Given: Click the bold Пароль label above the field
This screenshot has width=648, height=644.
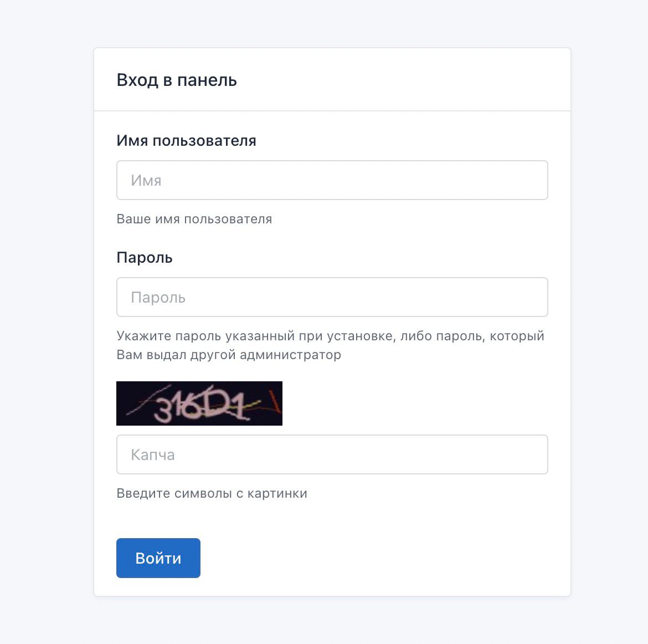Looking at the screenshot, I should pyautogui.click(x=145, y=258).
